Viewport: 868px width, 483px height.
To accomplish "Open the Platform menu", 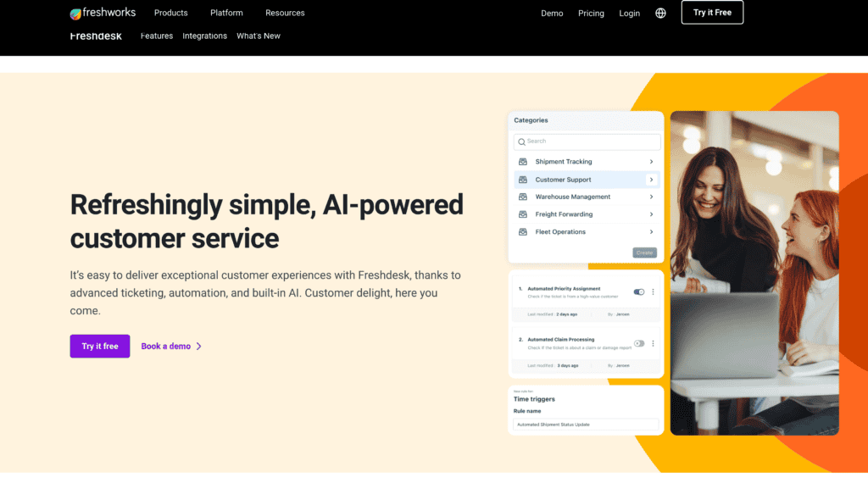I will point(226,13).
